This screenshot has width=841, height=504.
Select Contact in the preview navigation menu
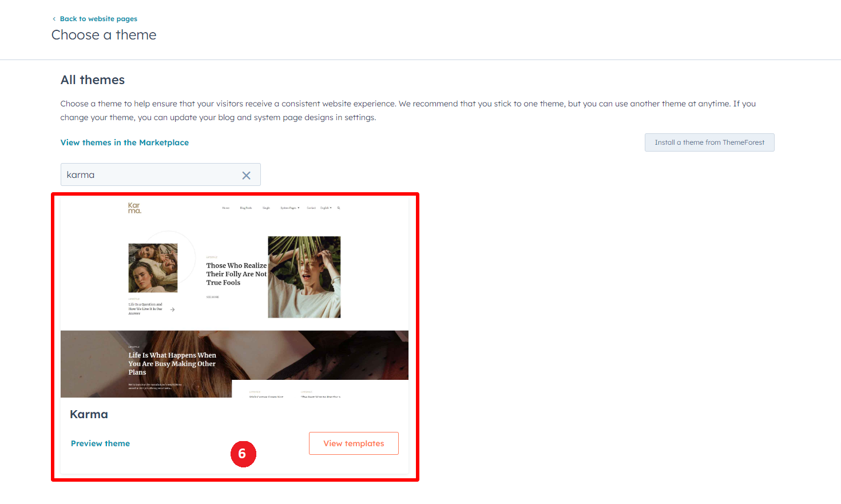coord(311,208)
